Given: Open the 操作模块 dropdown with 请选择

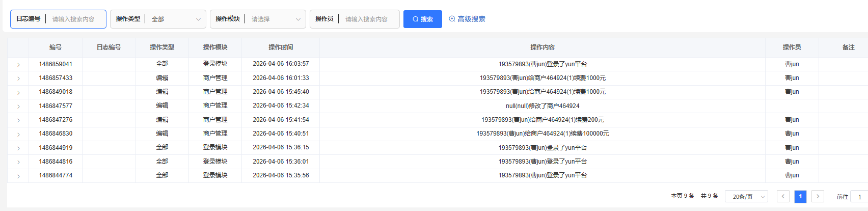Looking at the screenshot, I should (x=258, y=19).
